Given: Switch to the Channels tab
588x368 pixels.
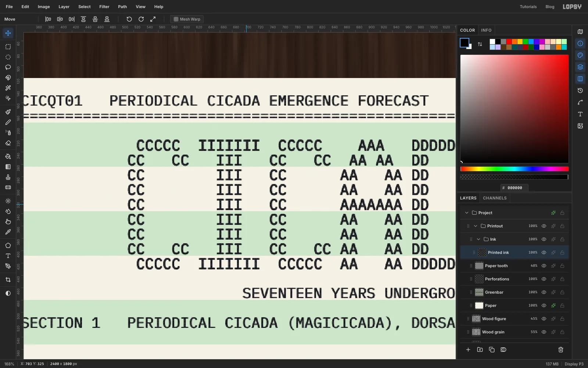Looking at the screenshot, I should (495, 198).
